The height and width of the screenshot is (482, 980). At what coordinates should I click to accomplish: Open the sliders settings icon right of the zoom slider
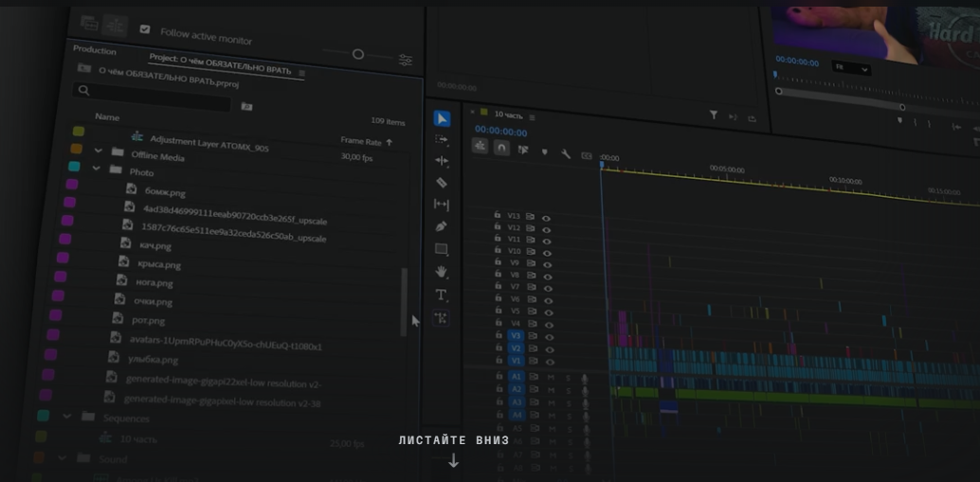pos(406,60)
